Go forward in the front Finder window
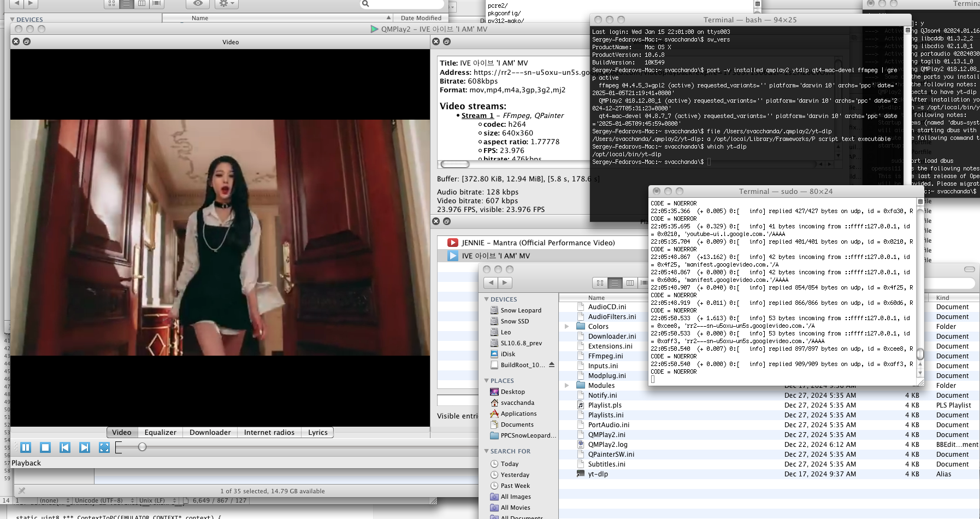Image resolution: width=980 pixels, height=519 pixels. point(505,282)
